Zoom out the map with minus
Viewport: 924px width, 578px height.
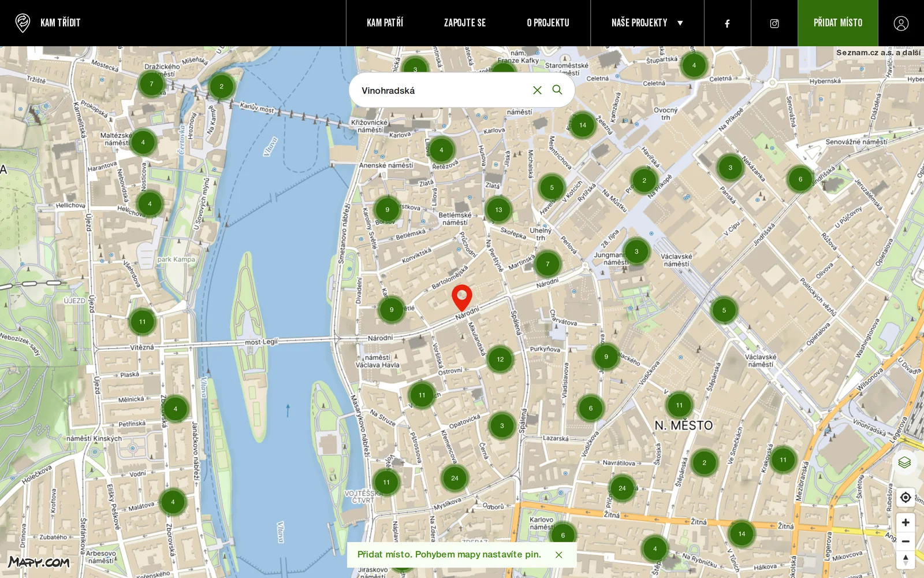906,542
